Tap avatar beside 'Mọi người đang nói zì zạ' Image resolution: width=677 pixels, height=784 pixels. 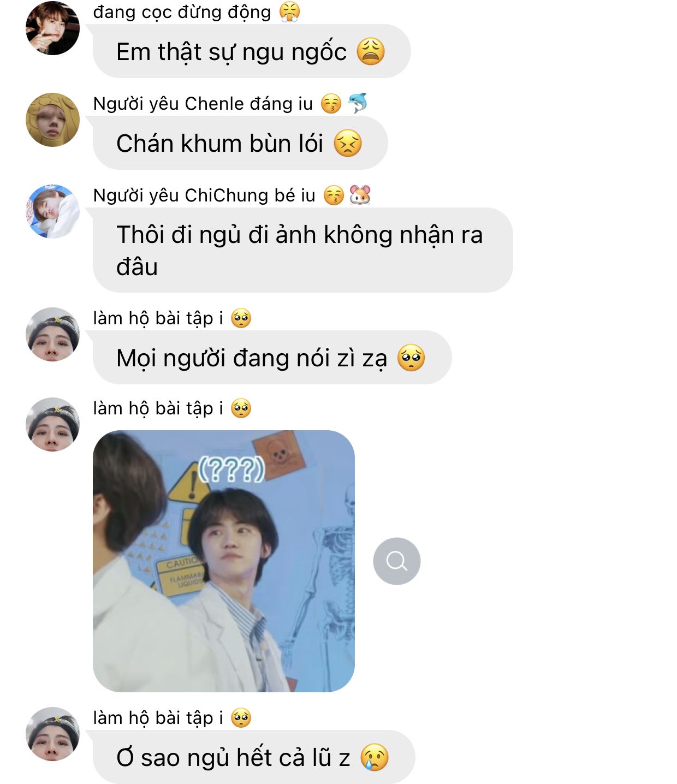pyautogui.click(x=52, y=334)
